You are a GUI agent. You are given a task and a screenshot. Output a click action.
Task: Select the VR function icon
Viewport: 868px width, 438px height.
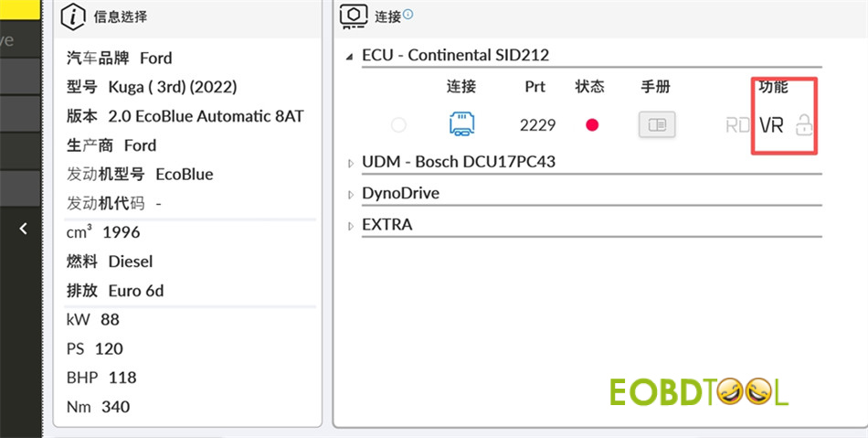coord(772,125)
